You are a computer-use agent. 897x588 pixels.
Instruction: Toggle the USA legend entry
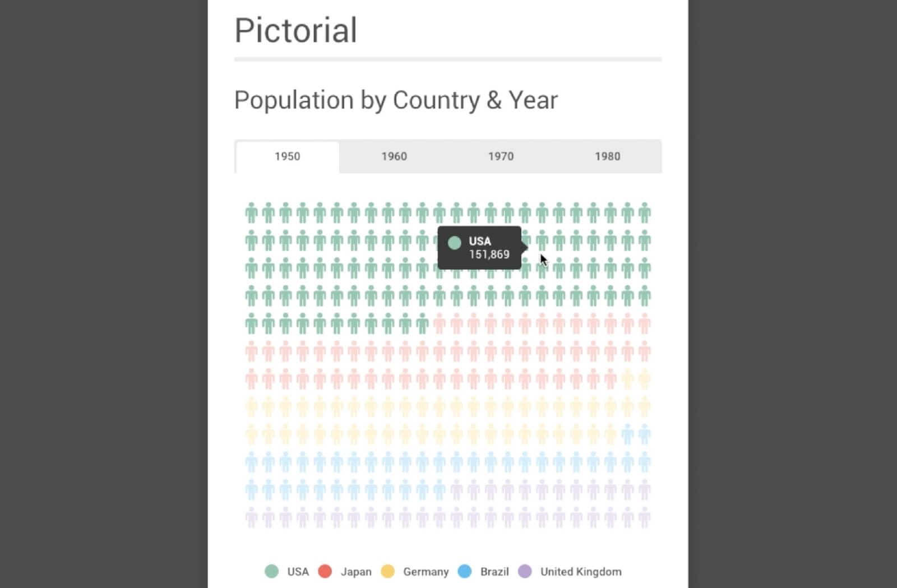point(289,571)
